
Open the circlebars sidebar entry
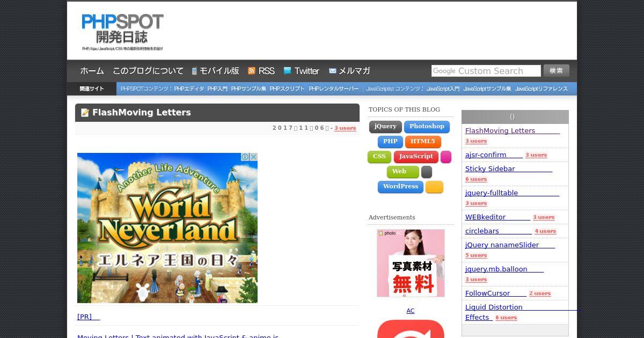[x=498, y=231]
